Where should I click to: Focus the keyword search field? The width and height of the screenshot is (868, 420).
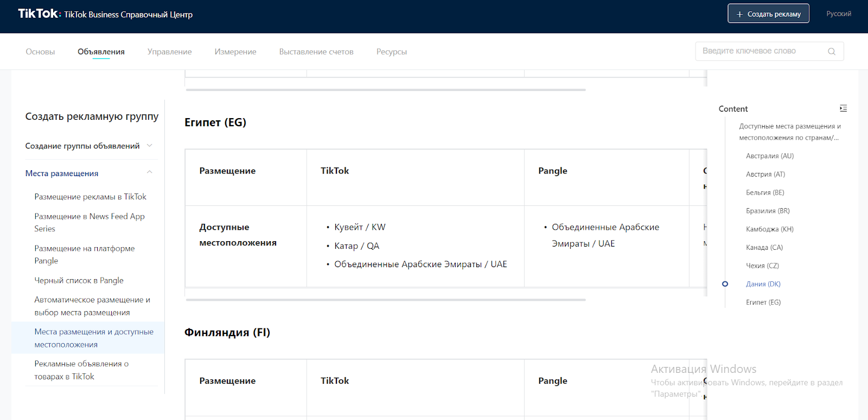(769, 51)
